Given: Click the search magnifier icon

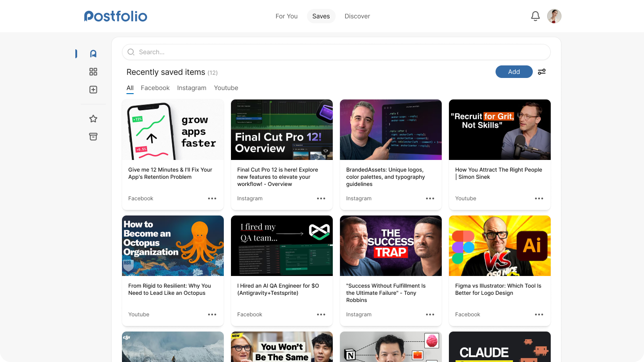Looking at the screenshot, I should (x=131, y=52).
